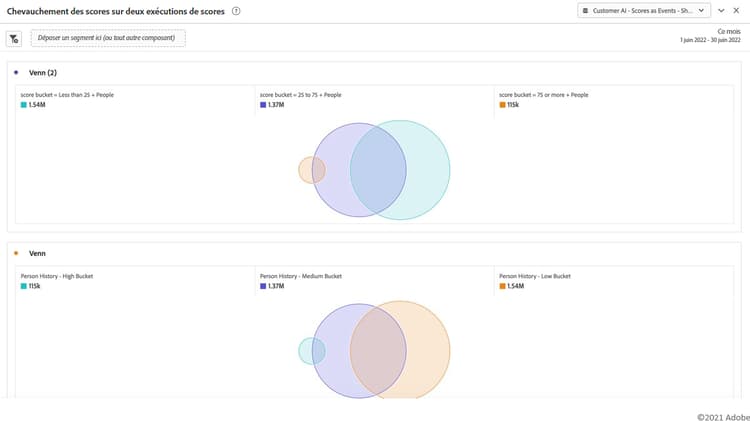Open the help info icon beside panel title
750x421 pixels.
coord(236,11)
